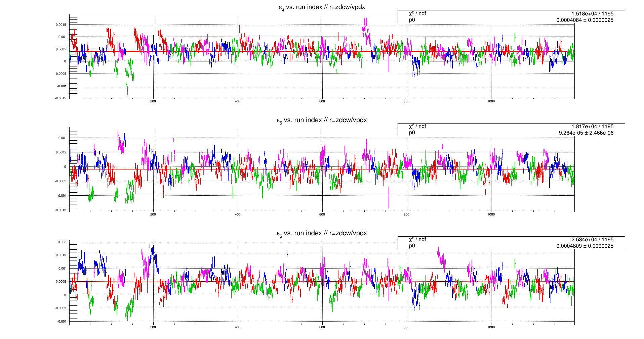This screenshot has height=339, width=644.
Task: Select the χ² / ndf value 1.518e+04 / 1195
Action: pyautogui.click(x=592, y=14)
